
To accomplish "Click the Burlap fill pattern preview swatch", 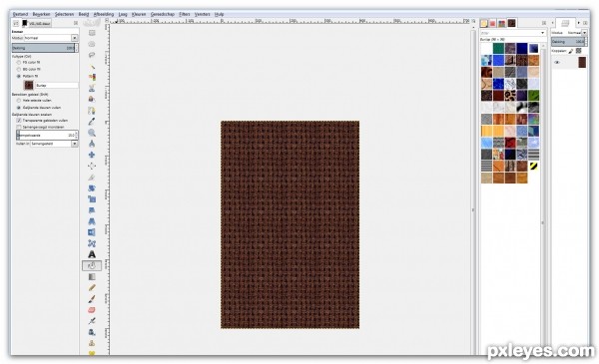I will [29, 85].
